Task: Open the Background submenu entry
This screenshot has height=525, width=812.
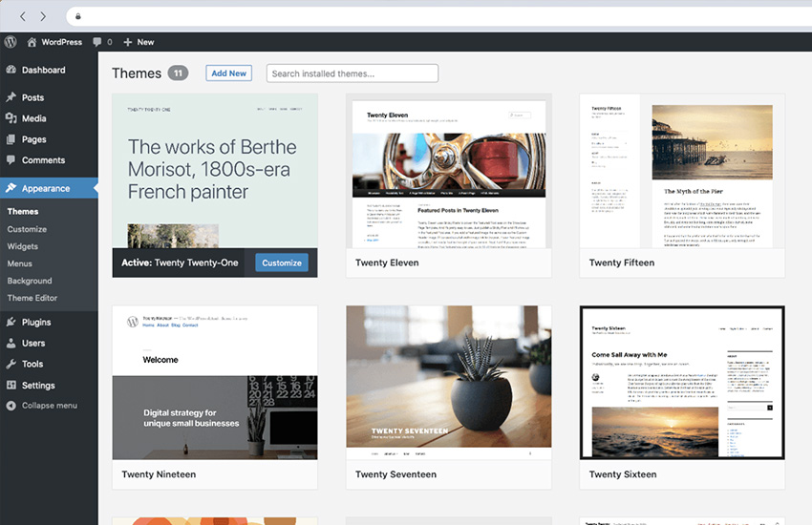Action: 30,281
